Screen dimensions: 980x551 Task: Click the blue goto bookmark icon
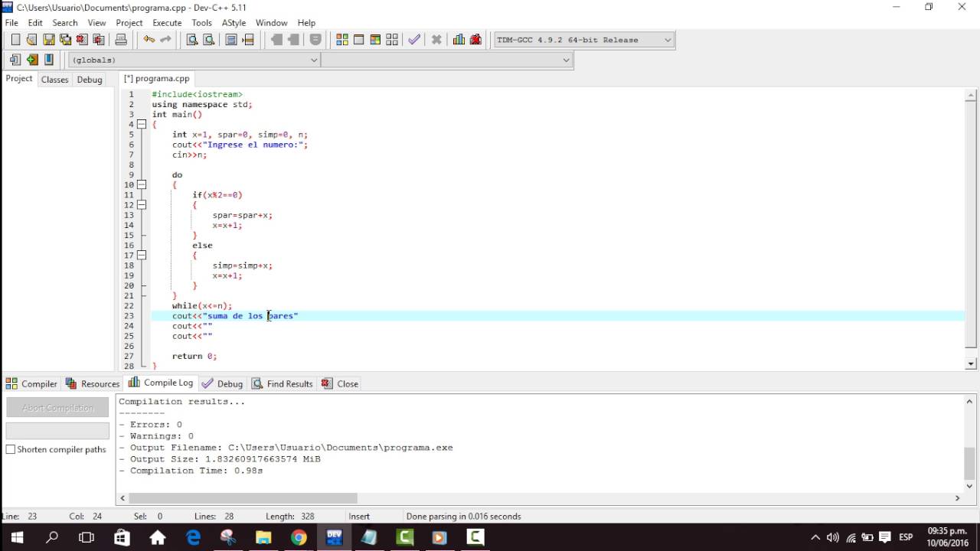(x=49, y=60)
